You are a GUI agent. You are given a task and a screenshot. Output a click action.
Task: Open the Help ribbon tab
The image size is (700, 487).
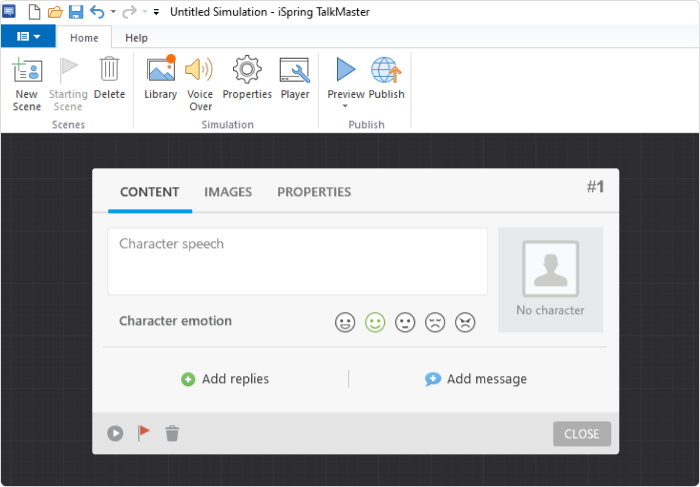(x=136, y=37)
